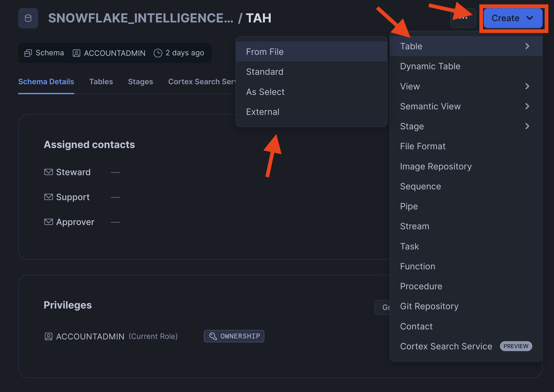This screenshot has width=554, height=392.
Task: Click the Schema type icon in info bar
Action: click(28, 53)
